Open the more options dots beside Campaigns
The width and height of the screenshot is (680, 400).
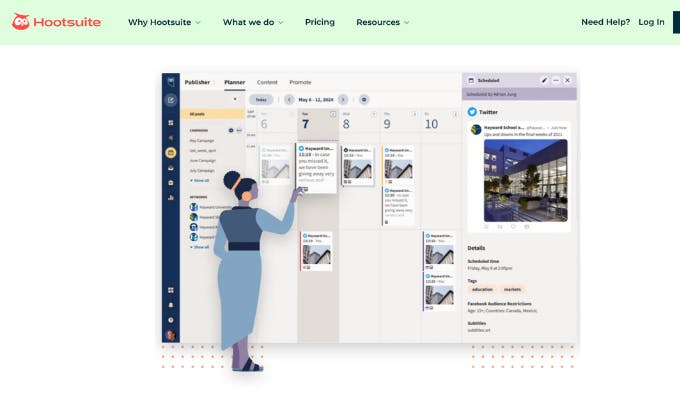coord(239,130)
